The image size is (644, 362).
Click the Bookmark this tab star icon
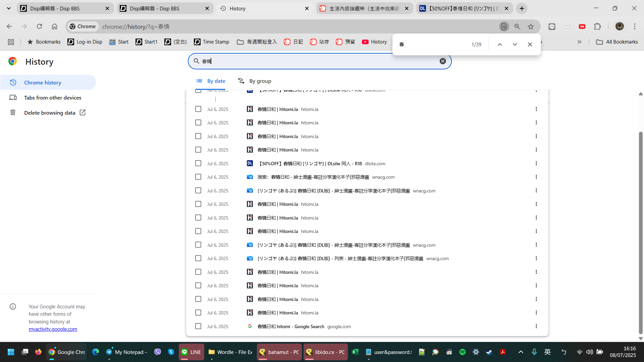531,26
